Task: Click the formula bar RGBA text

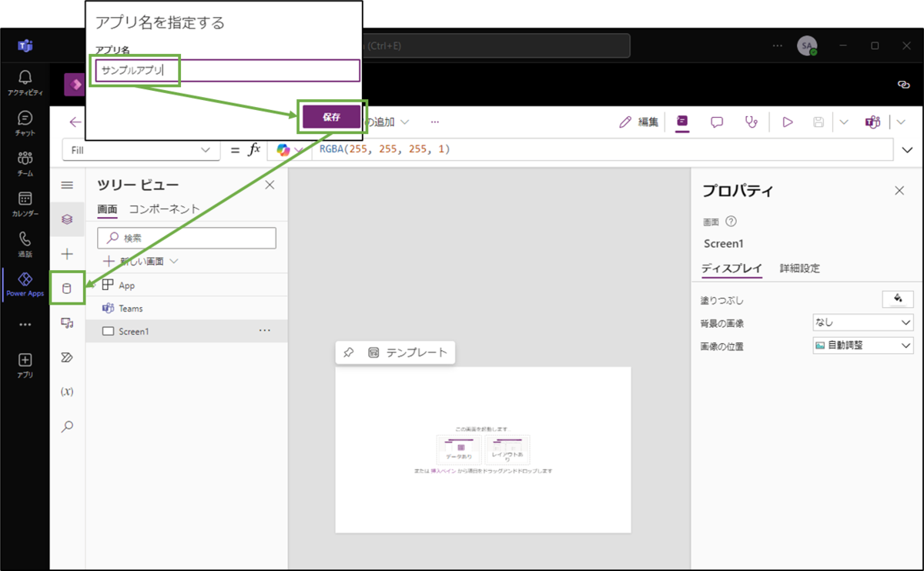Action: [x=385, y=149]
